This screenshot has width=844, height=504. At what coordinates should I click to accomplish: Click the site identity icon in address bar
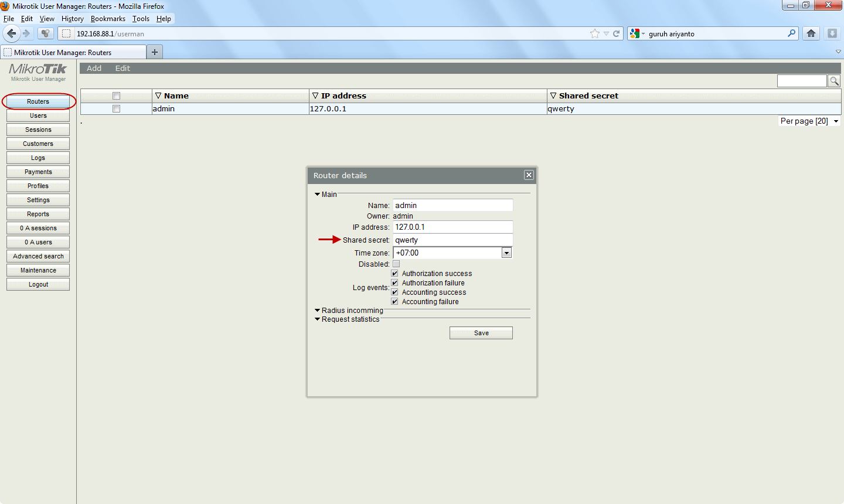click(x=66, y=33)
